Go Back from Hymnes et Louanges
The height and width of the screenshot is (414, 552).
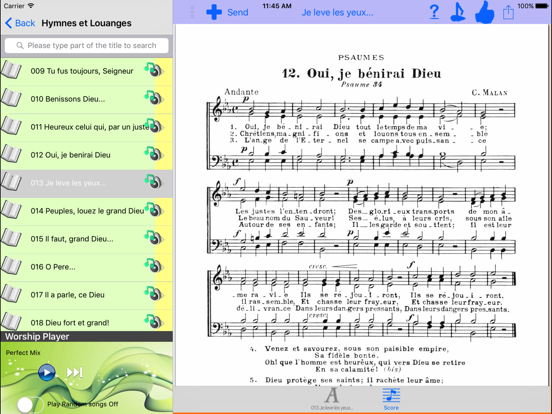coord(20,23)
